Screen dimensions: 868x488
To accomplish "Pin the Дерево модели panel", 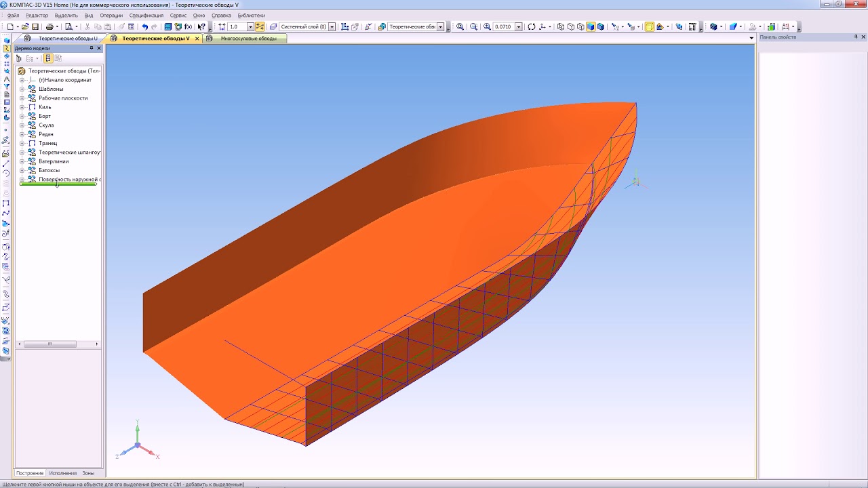I will tap(92, 48).
